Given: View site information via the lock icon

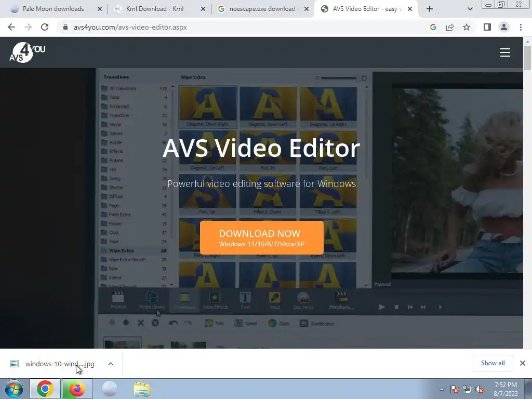Looking at the screenshot, I should click(65, 27).
